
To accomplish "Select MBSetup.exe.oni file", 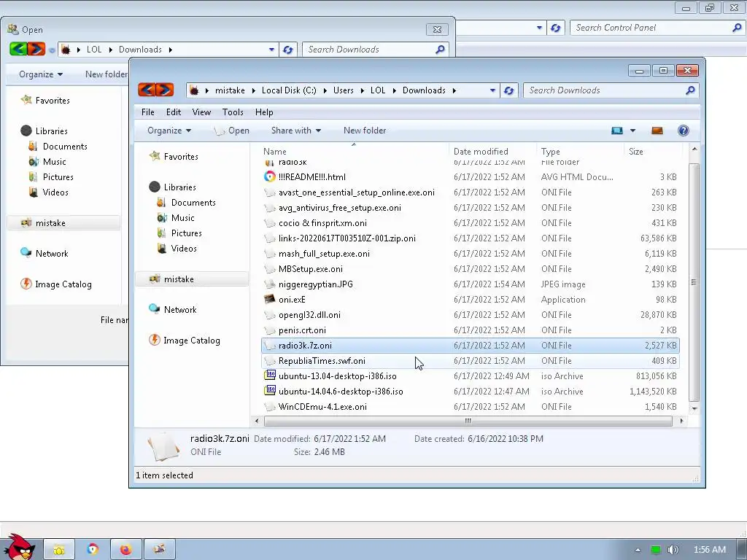I will click(x=471, y=269).
